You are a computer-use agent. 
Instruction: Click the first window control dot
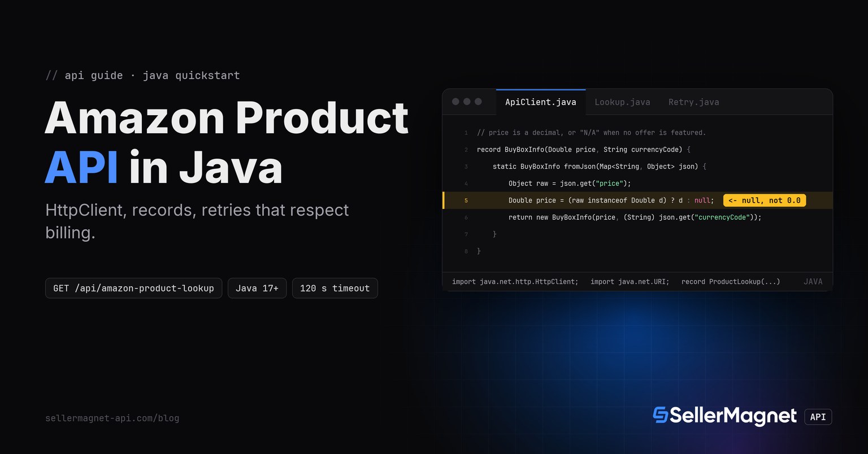455,102
